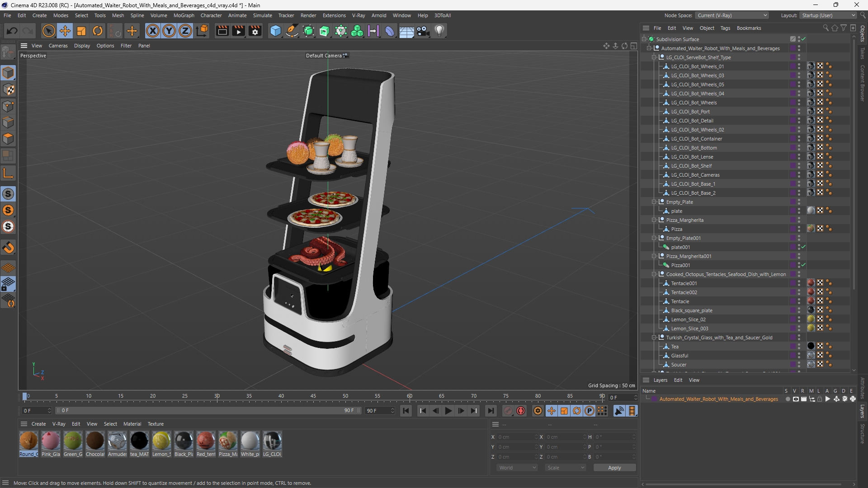This screenshot has height=488, width=868.
Task: Click timeline frame 30 marker
Action: coord(217,396)
